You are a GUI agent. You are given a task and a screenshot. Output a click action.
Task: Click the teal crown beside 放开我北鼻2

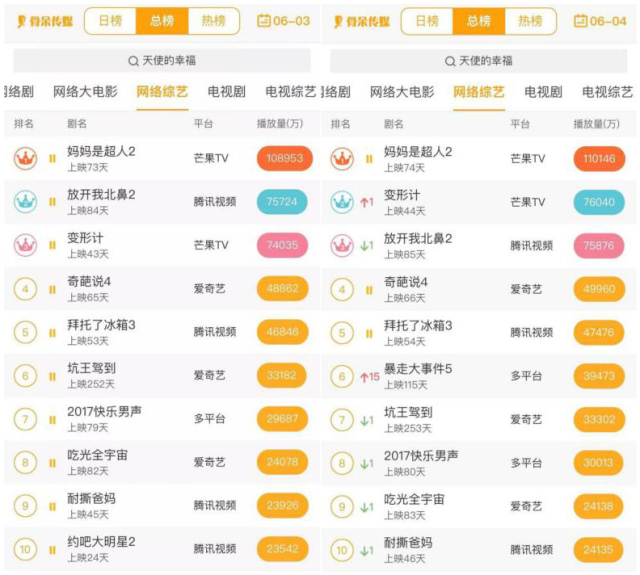(x=25, y=201)
